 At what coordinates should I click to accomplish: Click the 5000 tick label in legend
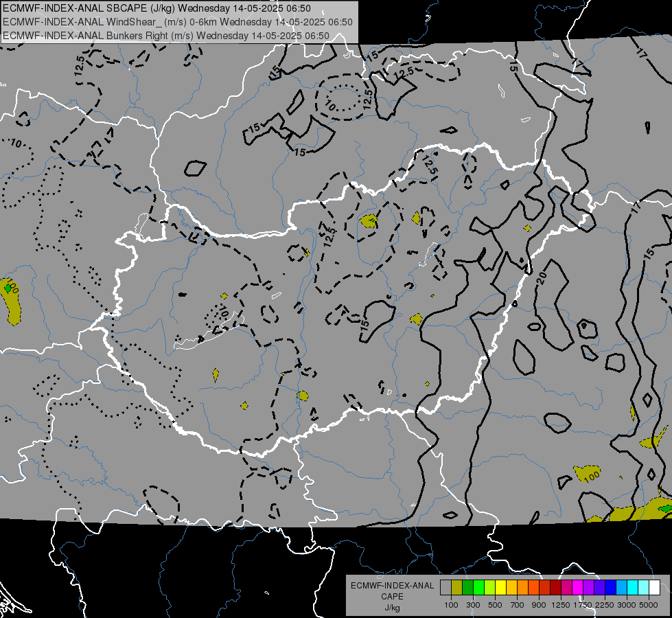pos(649,605)
